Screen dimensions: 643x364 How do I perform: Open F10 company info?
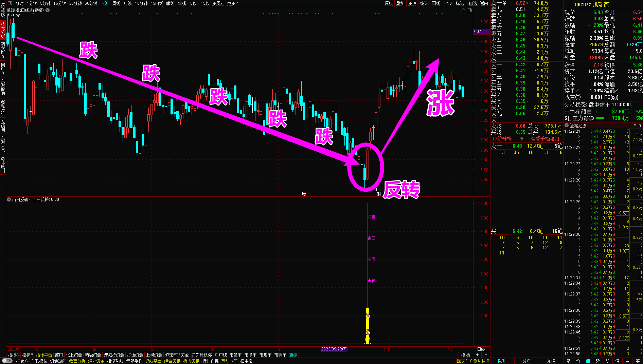tap(448, 3)
